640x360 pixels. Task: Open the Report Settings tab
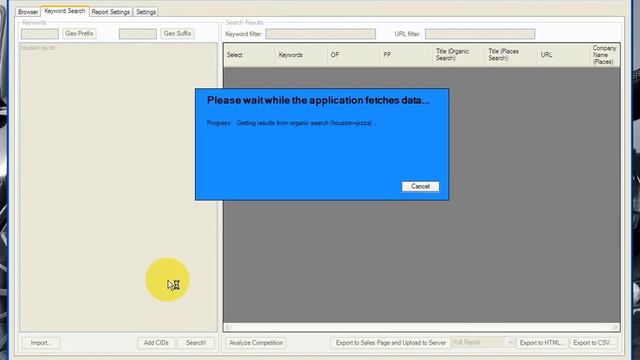[x=111, y=12]
